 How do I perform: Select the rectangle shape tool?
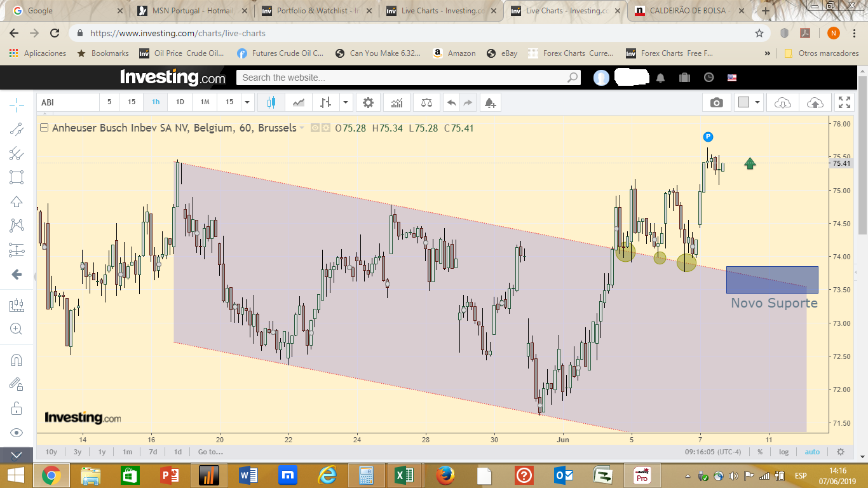(x=17, y=177)
